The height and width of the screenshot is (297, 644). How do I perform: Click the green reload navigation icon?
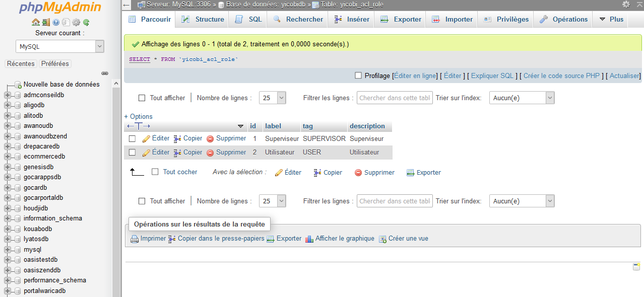tap(86, 22)
